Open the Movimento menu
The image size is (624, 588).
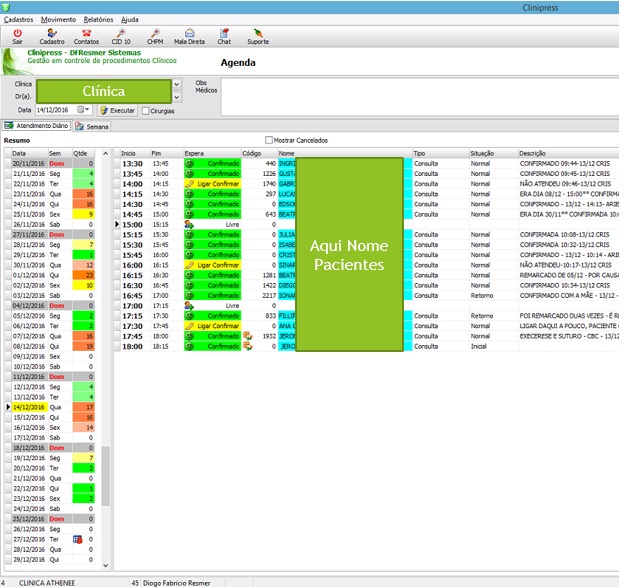coord(57,19)
